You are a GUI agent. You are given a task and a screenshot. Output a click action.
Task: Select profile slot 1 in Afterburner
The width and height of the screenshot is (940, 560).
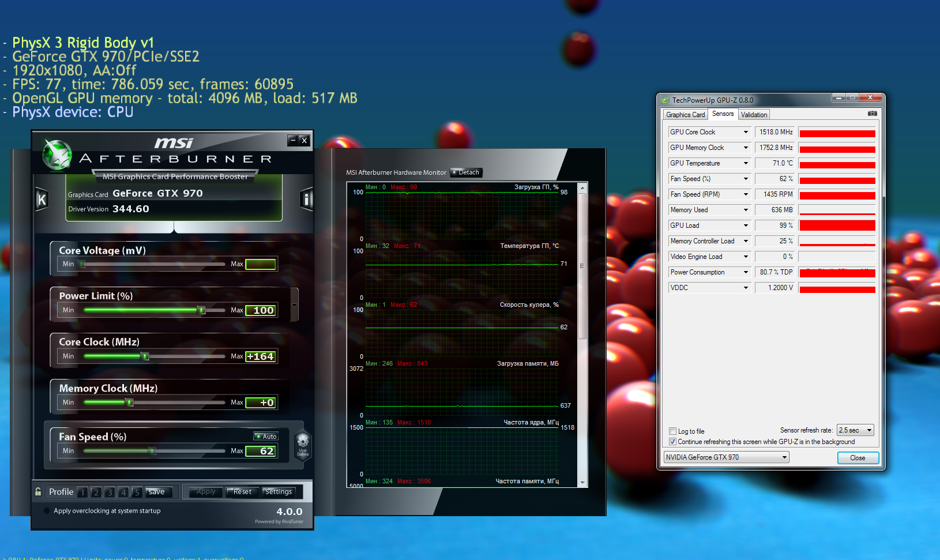pyautogui.click(x=82, y=492)
